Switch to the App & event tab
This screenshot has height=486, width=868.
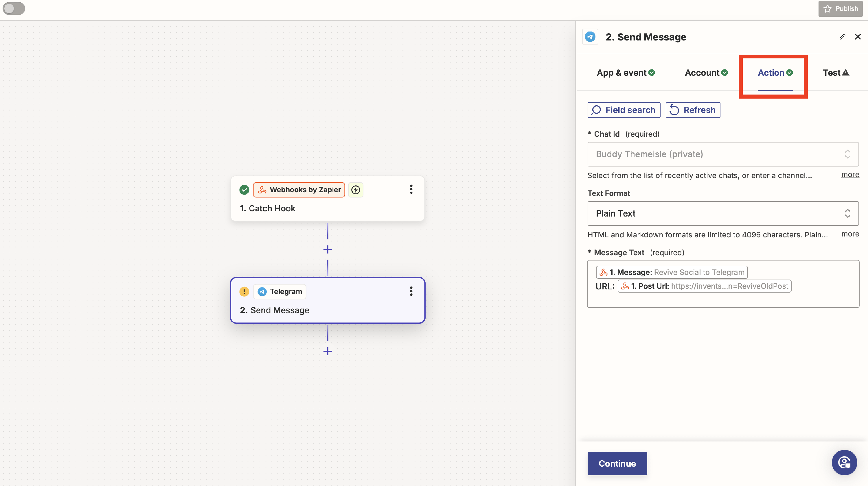point(625,73)
